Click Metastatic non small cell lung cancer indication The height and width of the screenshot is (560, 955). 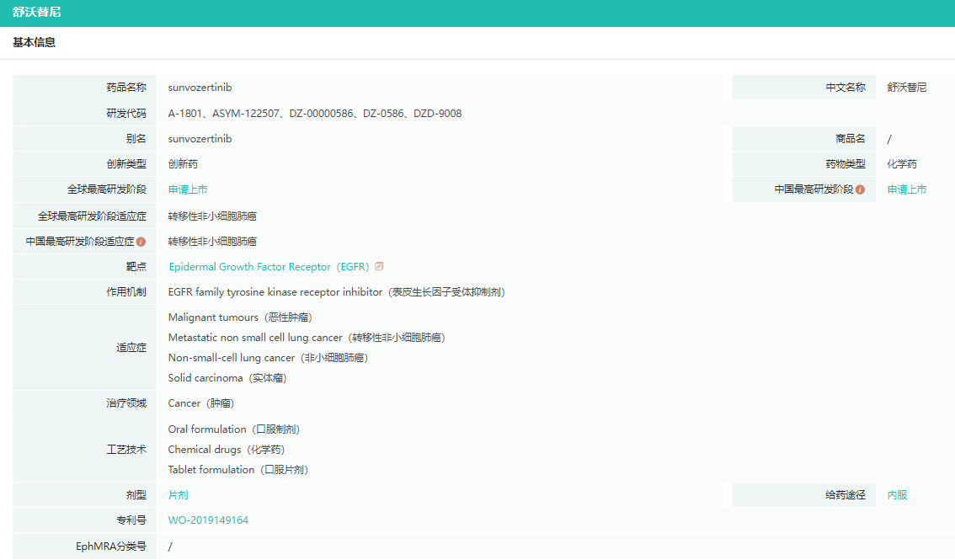[307, 338]
